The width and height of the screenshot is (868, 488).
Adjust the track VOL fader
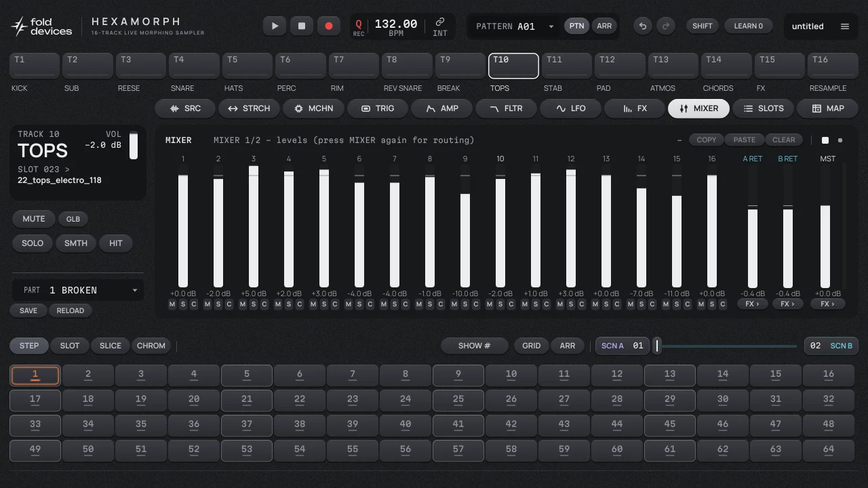134,146
